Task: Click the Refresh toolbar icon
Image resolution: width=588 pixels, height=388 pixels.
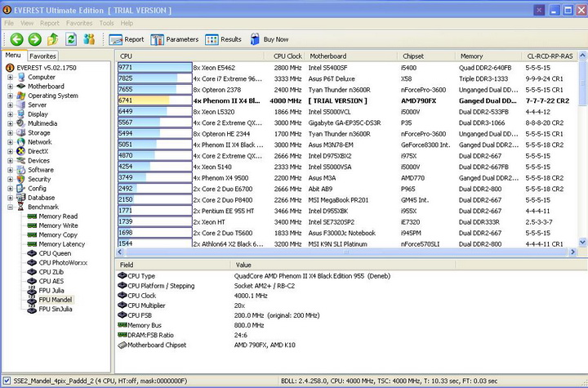Action: click(71, 39)
